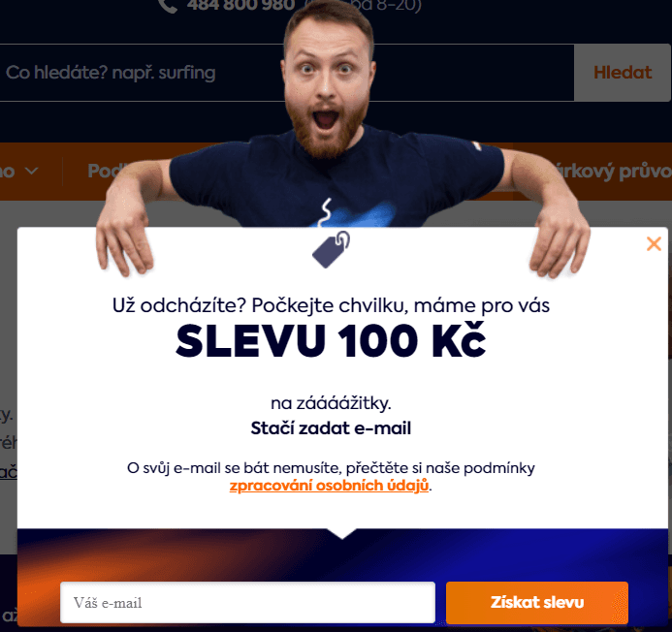This screenshot has width=672, height=632.
Task: Click the underlined link behind popup's left edge
Action: click(9, 472)
